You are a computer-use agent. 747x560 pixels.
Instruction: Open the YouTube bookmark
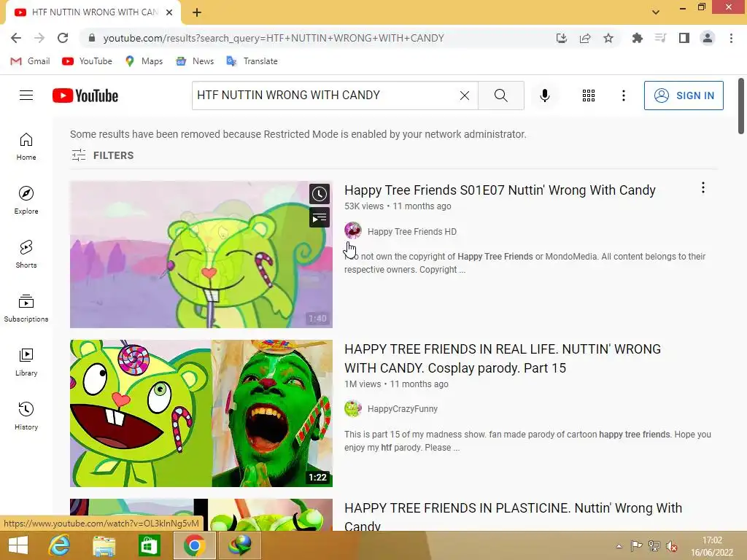(x=88, y=61)
